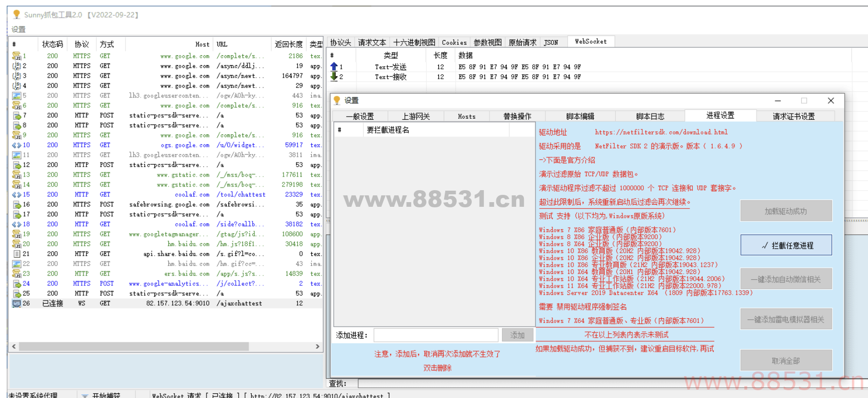Image resolution: width=868 pixels, height=398 pixels.
Task: Select the image icon of row 22 hm.gif
Action: [x=16, y=264]
